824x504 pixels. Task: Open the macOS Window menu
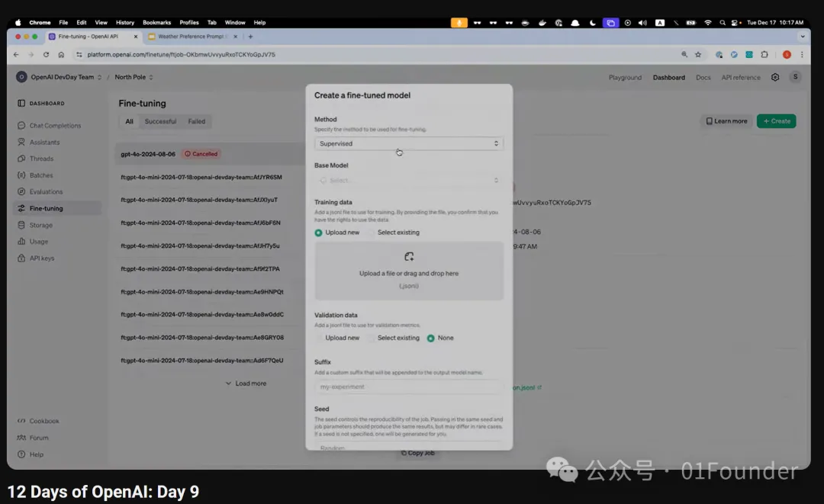tap(235, 23)
